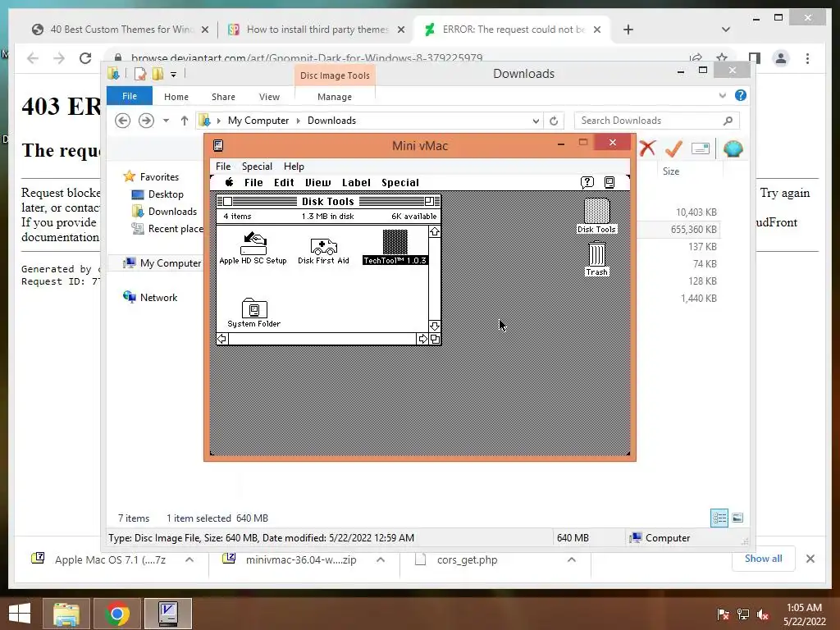Viewport: 840px width, 630px height.
Task: Switch to the 40 Best Custom Themes tab
Action: tap(121, 30)
